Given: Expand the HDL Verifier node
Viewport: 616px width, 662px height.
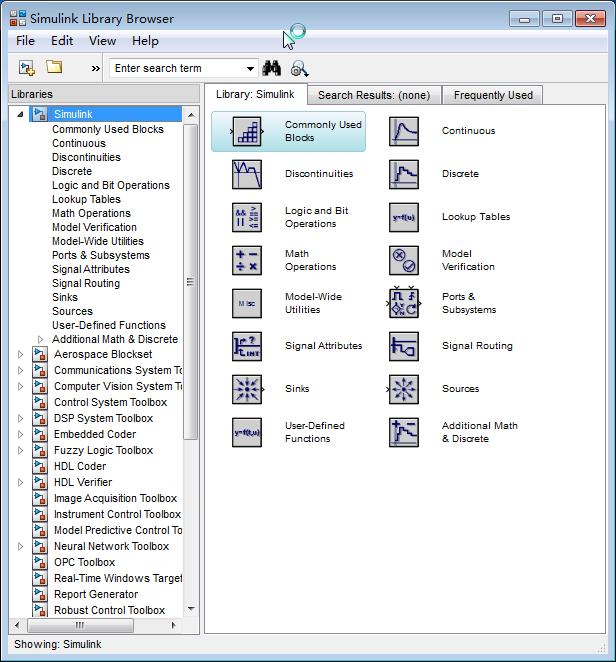Looking at the screenshot, I should pos(20,483).
